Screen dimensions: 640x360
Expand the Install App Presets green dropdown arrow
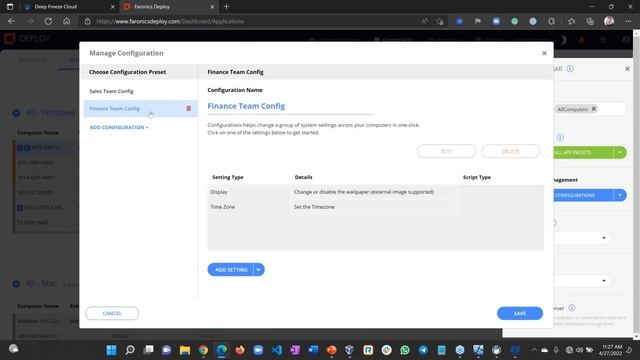point(620,152)
